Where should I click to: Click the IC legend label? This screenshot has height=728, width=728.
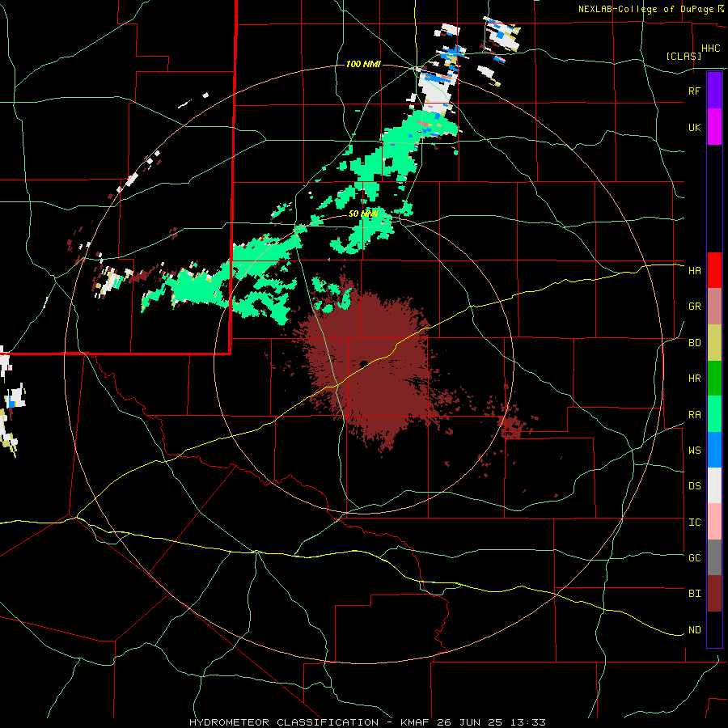click(x=694, y=523)
